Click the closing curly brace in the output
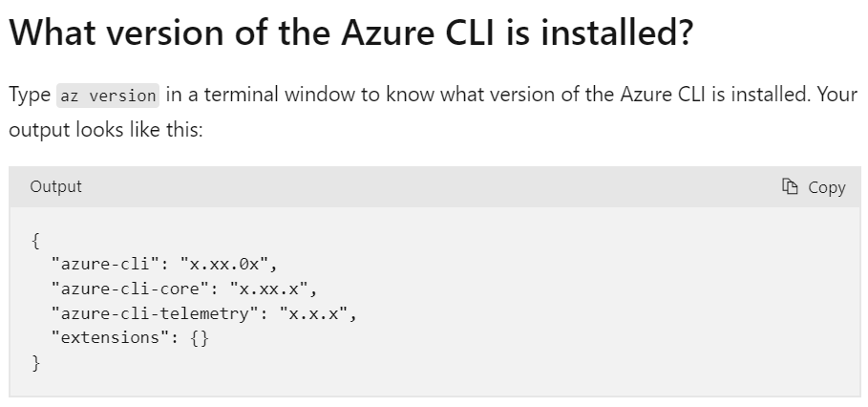 35,362
